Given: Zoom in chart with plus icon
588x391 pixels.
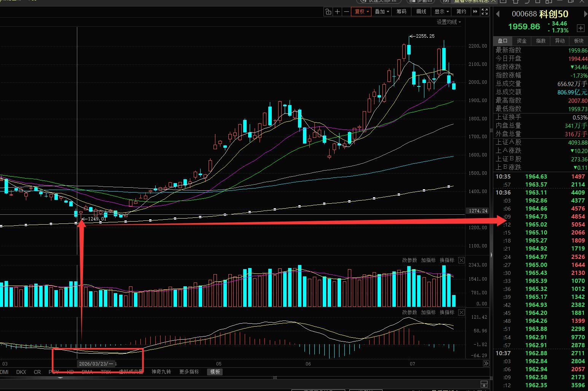Looking at the screenshot, I should [x=337, y=12].
